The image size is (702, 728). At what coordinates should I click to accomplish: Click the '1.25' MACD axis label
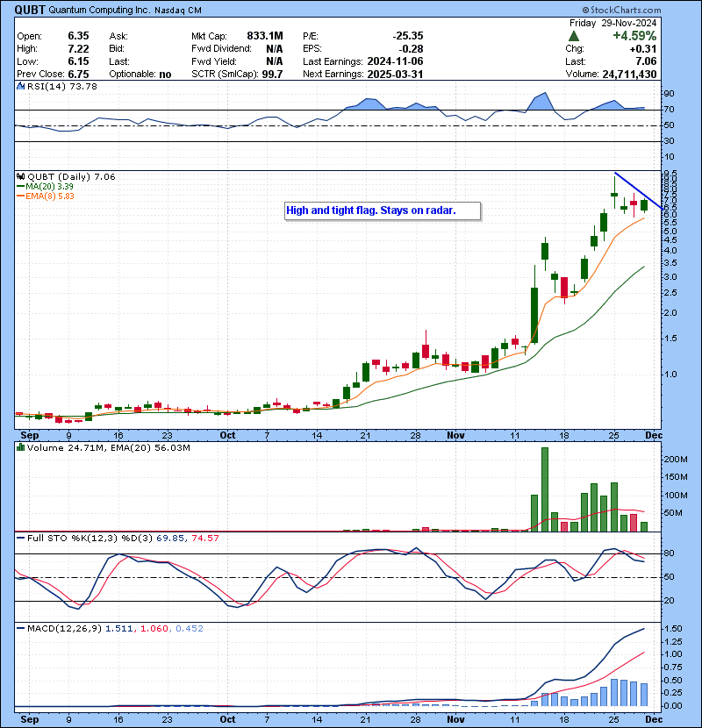tap(673, 642)
